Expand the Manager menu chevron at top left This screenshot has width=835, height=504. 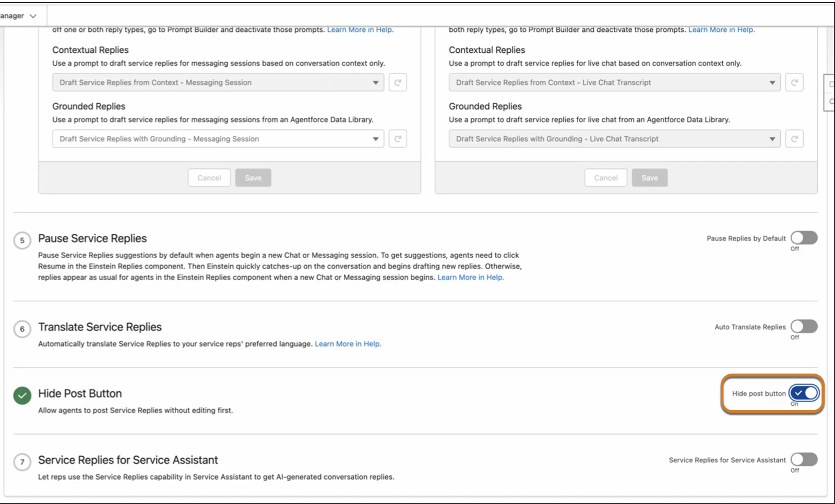click(x=33, y=16)
